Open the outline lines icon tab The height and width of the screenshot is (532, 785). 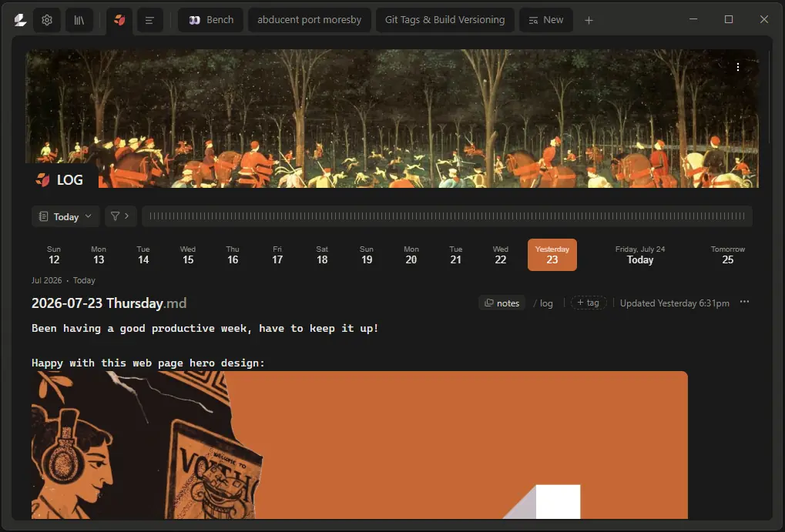(x=149, y=20)
